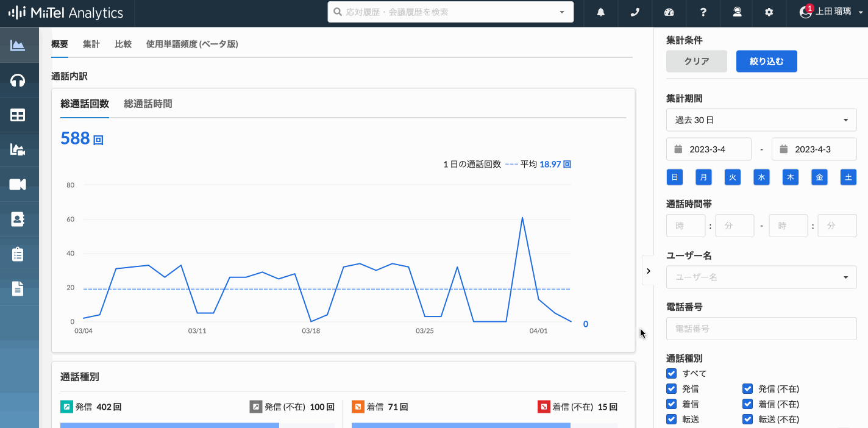This screenshot has width=868, height=428.
Task: Open the 過去 30 日 period dropdown
Action: tap(761, 120)
